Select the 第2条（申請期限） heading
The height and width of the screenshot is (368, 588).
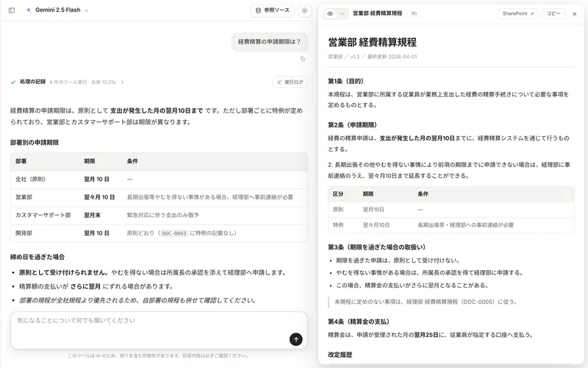tap(352, 125)
